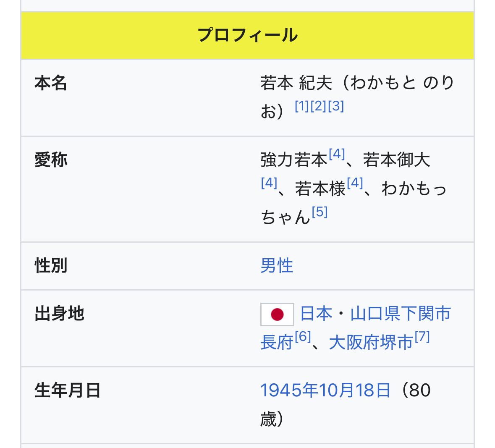The width and height of the screenshot is (495, 448).
Task: Open citation [4] right after 強力若本
Action: [x=337, y=154]
